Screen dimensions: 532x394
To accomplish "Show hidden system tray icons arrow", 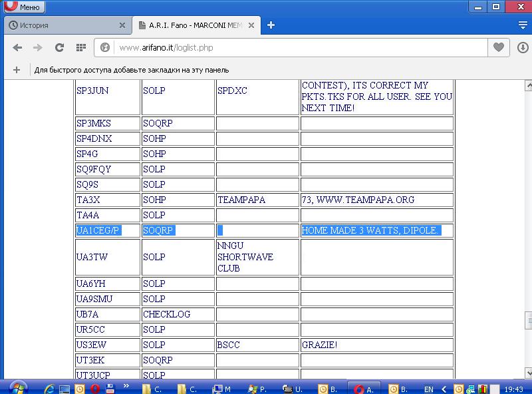I will (x=444, y=389).
